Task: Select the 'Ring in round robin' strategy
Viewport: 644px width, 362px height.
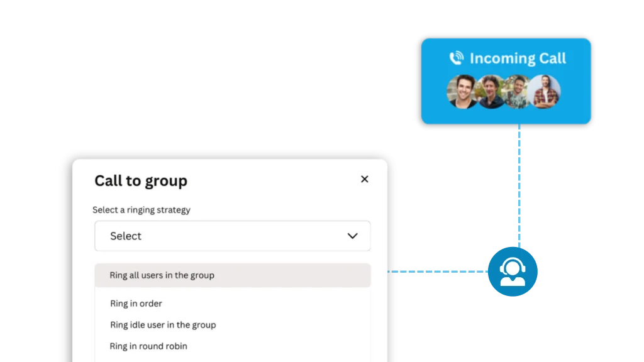Action: 148,346
